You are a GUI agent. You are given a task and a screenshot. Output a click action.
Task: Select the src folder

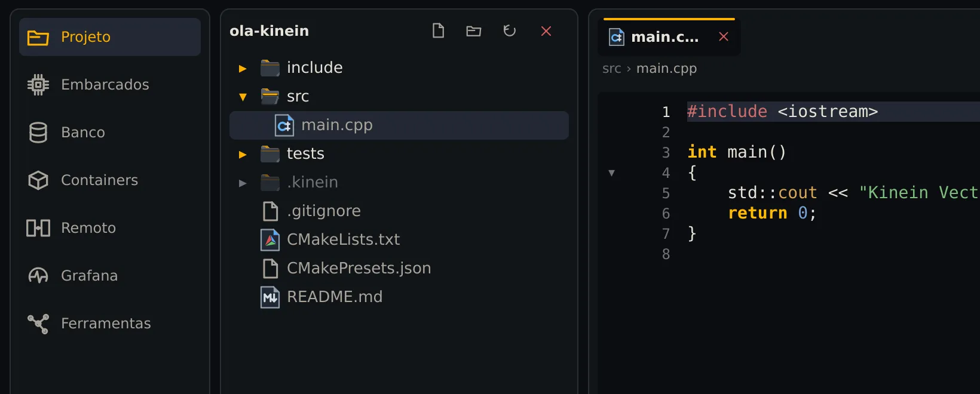pyautogui.click(x=399, y=97)
